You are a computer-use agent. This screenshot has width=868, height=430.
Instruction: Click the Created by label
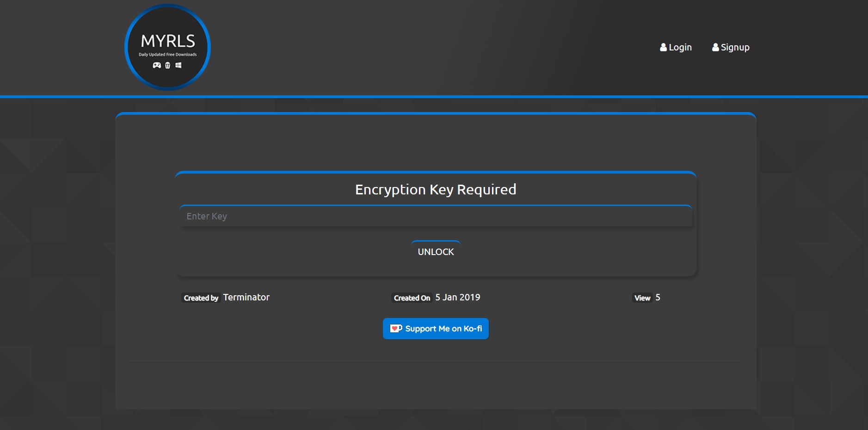point(201,298)
